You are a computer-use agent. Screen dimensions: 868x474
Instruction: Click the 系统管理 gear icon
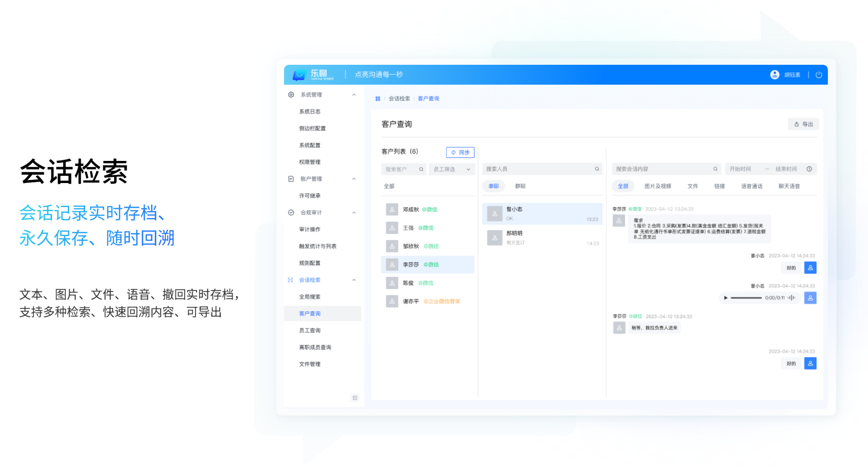click(291, 95)
